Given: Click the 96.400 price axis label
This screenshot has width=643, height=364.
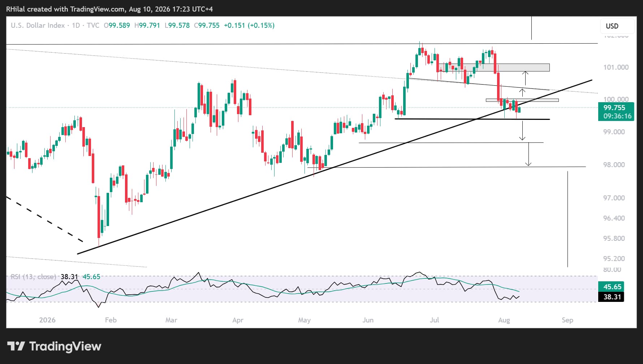Looking at the screenshot, I should (614, 218).
